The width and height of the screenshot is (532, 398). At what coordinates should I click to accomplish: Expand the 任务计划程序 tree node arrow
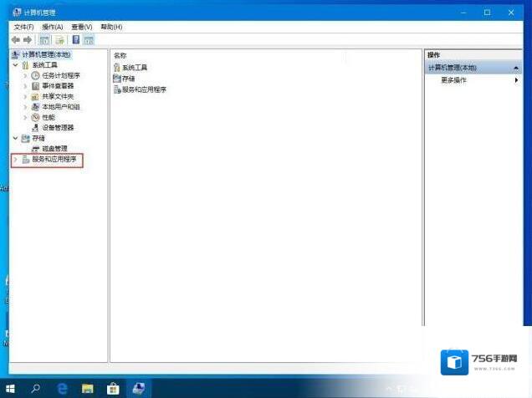[25, 75]
